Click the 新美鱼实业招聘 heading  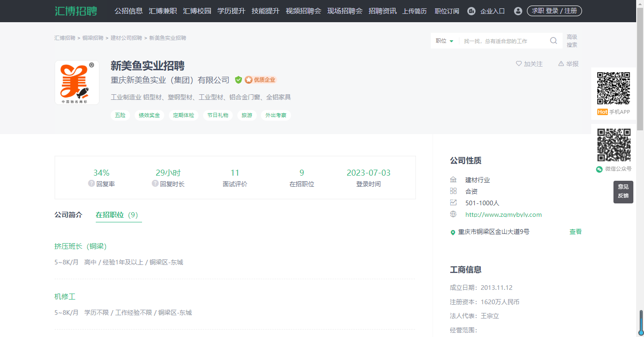pos(148,66)
